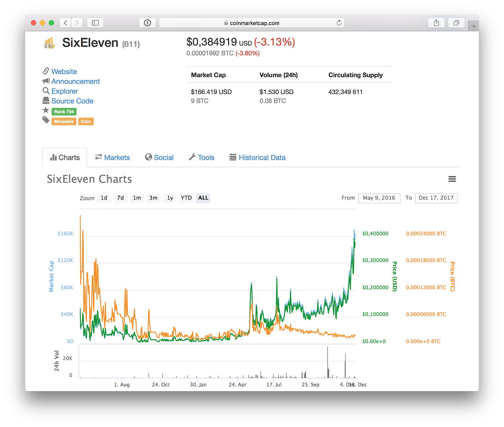Switch to the Social tab
Screen dimensions: 504x427
pyautogui.click(x=159, y=157)
